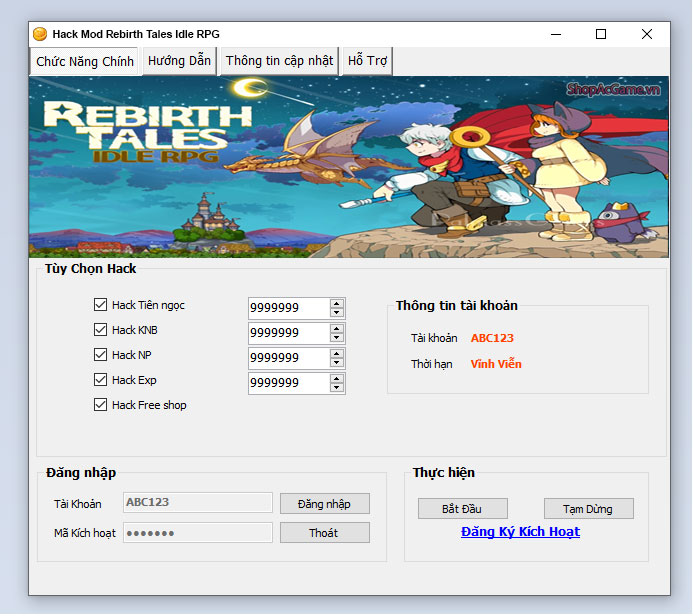Click the red ABC123 account name text
The height and width of the screenshot is (616, 693).
coord(492,338)
